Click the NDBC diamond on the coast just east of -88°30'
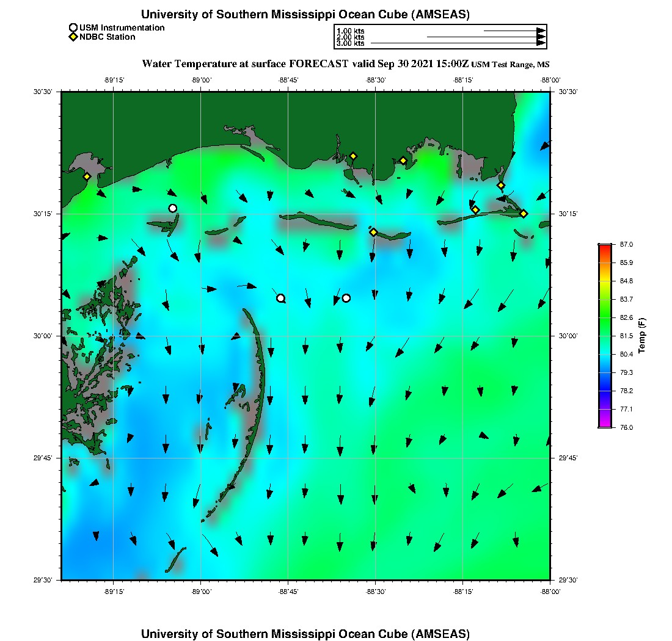The image size is (672, 641). tap(403, 161)
